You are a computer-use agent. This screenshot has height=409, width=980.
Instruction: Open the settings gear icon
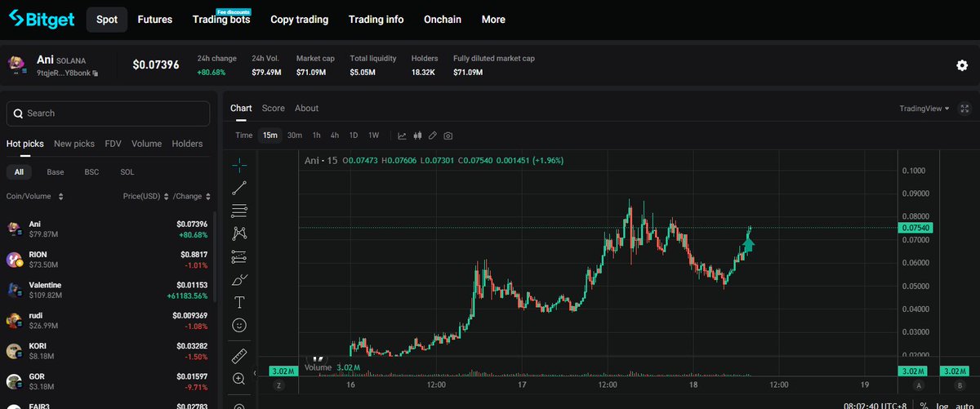click(962, 66)
